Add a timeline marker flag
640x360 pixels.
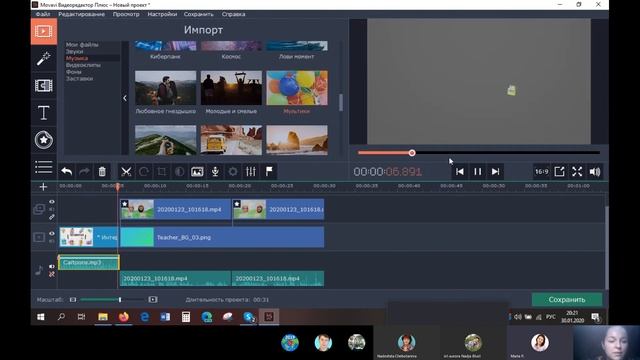click(x=269, y=171)
